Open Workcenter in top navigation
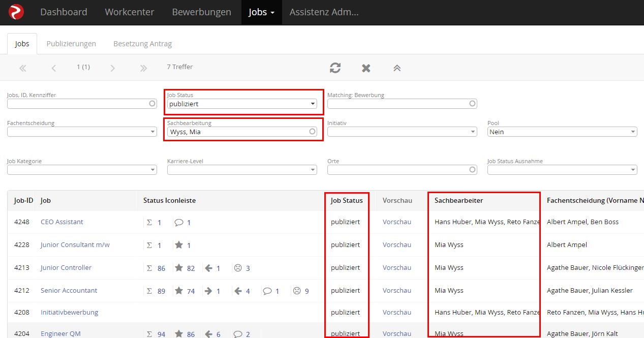 click(130, 12)
